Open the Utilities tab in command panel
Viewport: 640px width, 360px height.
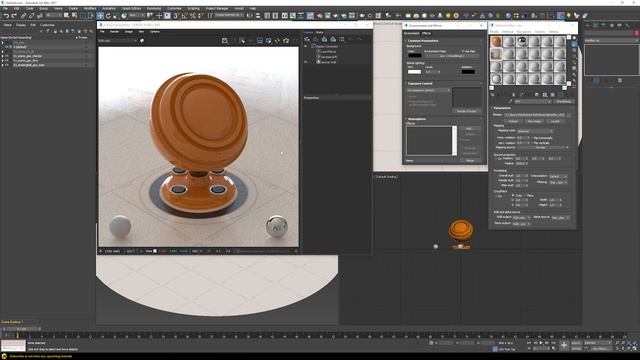pyautogui.click(x=627, y=25)
